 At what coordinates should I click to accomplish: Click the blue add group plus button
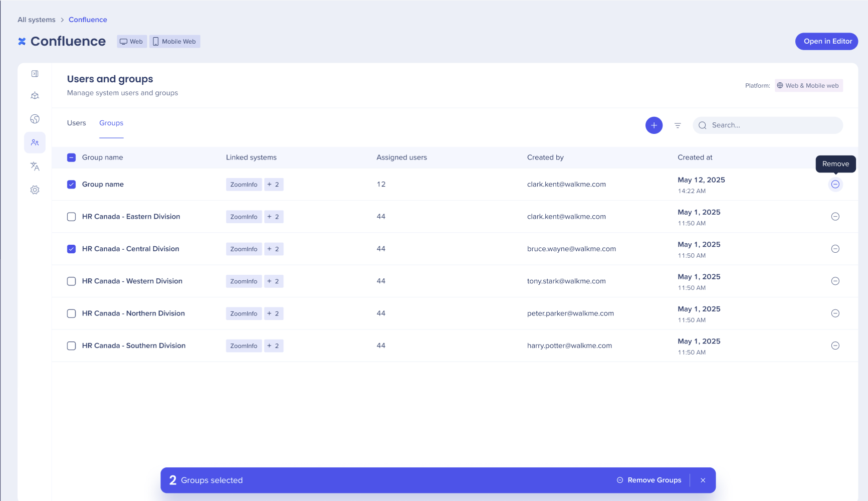(654, 125)
